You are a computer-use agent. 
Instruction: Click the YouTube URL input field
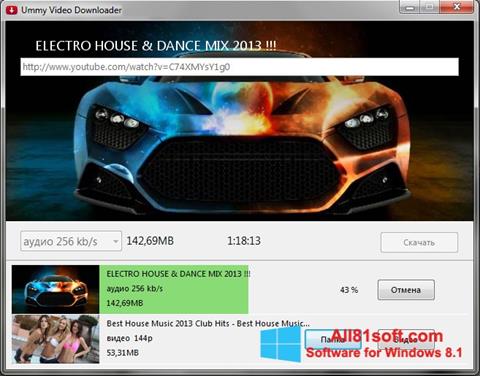(x=239, y=67)
